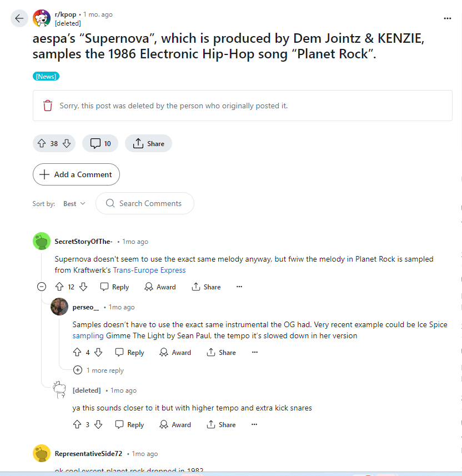Reply to SecretStoryOfThe-'s comment
The height and width of the screenshot is (476, 462).
114,287
